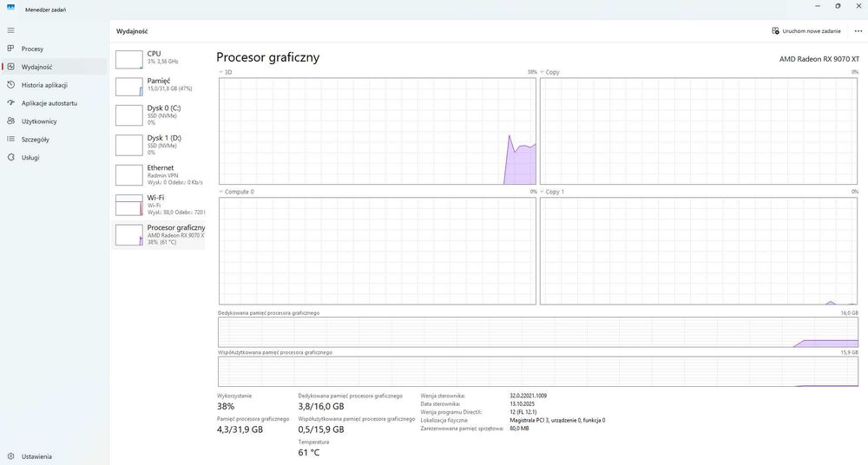
Task: Click the Ustawienia gear icon
Action: click(10, 456)
